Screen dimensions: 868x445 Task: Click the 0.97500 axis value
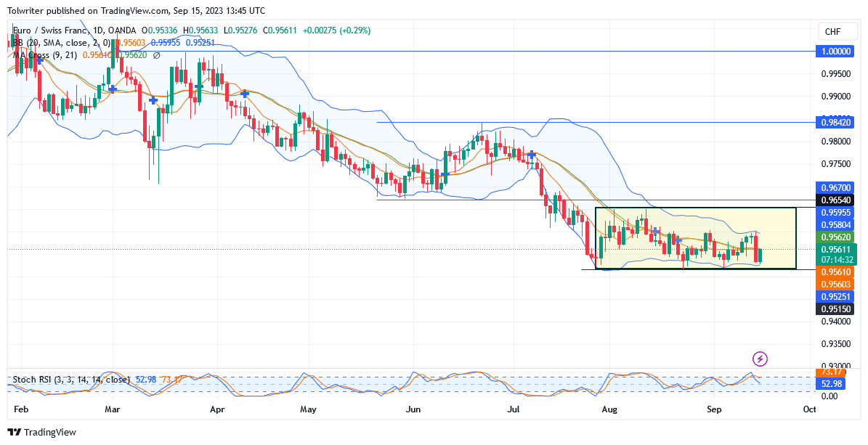coord(836,164)
